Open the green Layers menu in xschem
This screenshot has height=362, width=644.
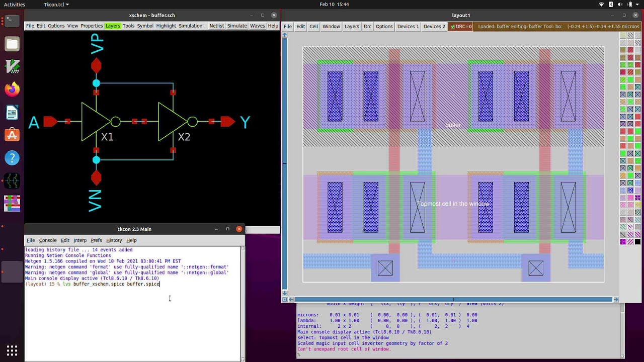click(x=113, y=26)
